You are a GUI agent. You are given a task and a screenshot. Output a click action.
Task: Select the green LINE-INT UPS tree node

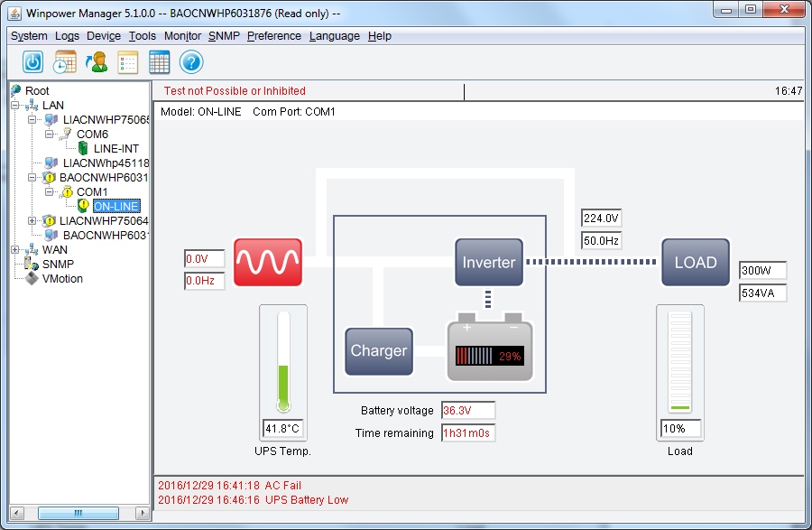point(108,149)
